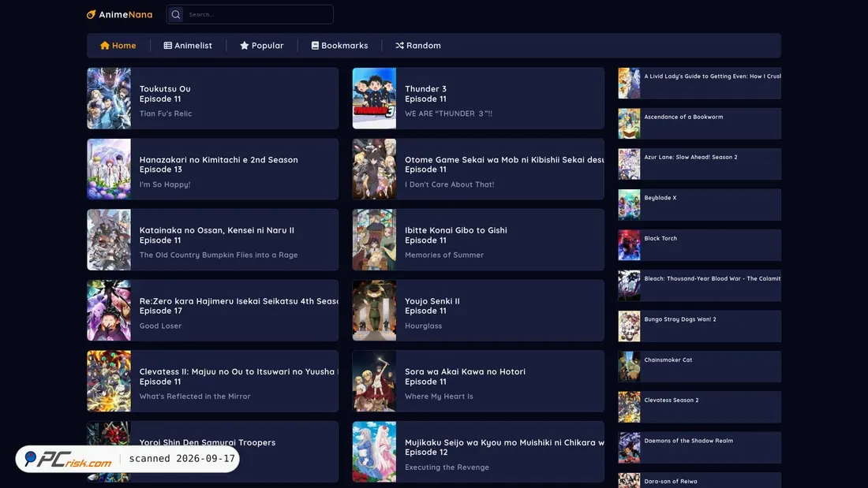Click Bungo Stray Dogs Wan! 2 thumbnail
The width and height of the screenshot is (868, 488).
(629, 326)
